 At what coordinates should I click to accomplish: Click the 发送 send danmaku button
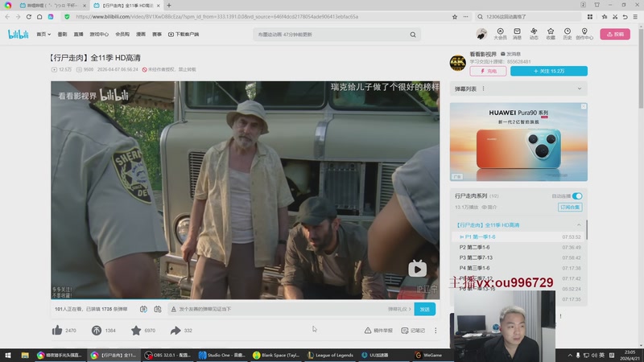click(425, 309)
